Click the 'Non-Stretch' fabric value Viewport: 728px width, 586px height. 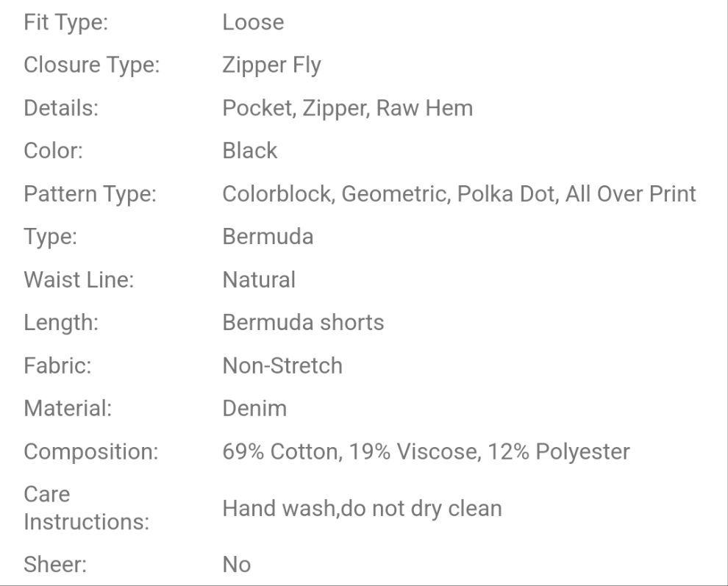coord(282,365)
